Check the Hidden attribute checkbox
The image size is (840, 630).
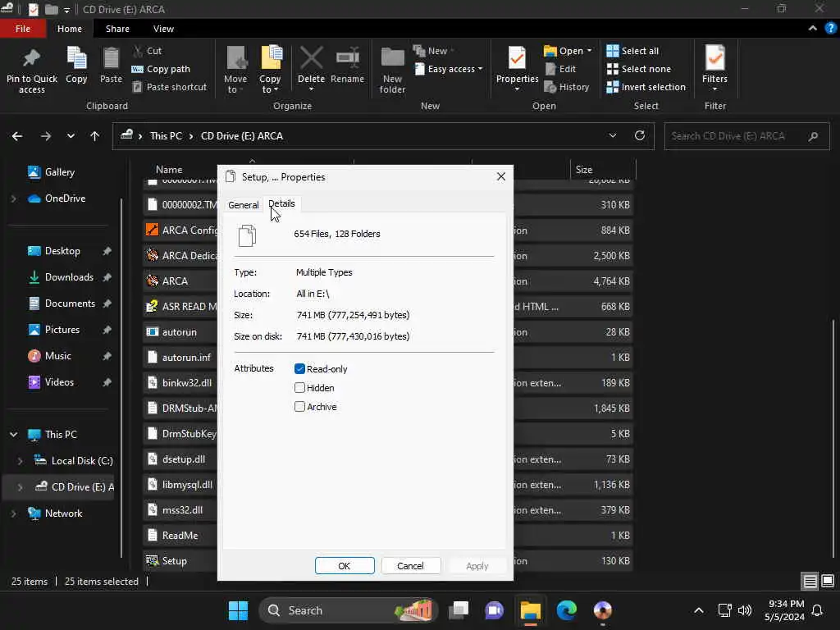point(299,387)
